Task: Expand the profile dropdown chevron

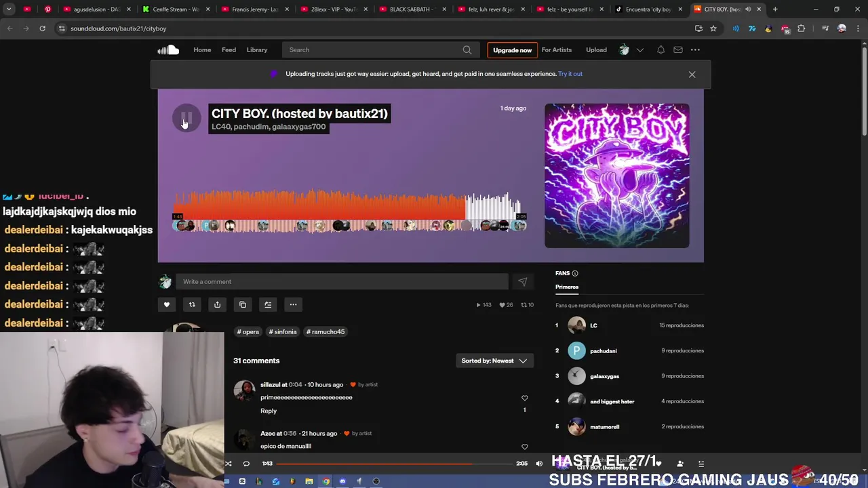Action: (639, 49)
